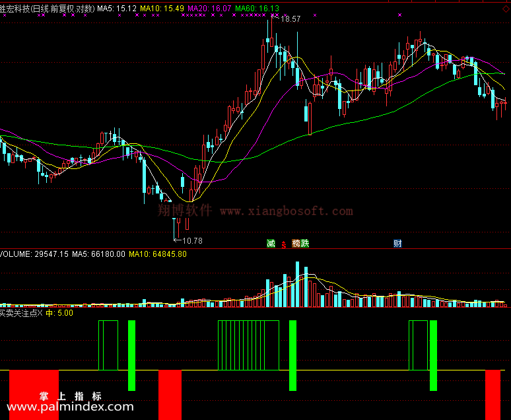Click the volume MA5: 66180.00 label
Viewport: 511px width, 420px height.
[x=98, y=254]
